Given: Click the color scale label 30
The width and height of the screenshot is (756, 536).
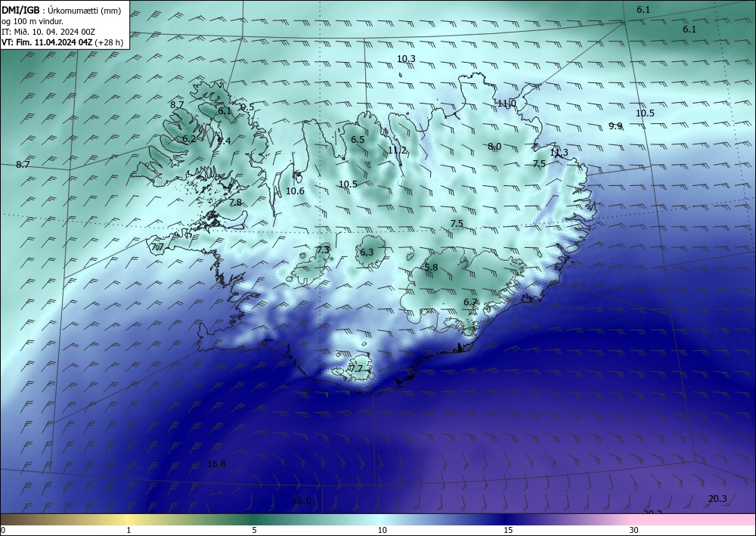Looking at the screenshot, I should click(x=634, y=530).
